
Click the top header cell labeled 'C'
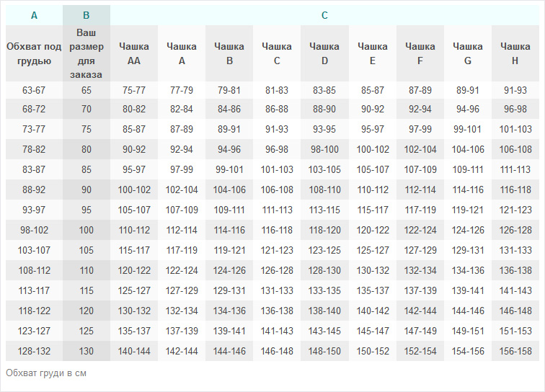tap(324, 15)
